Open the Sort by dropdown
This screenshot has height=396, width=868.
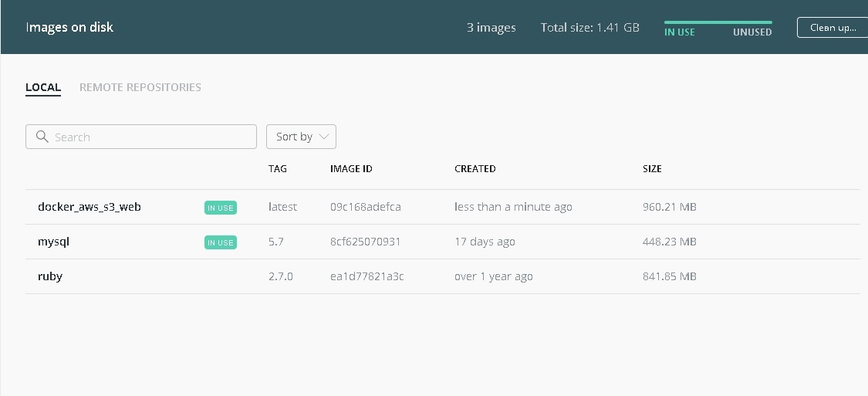pyautogui.click(x=301, y=137)
